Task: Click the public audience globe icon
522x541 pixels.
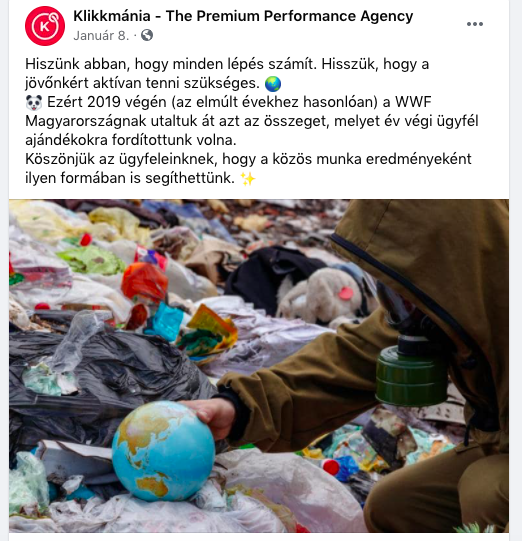Action: pyautogui.click(x=147, y=35)
